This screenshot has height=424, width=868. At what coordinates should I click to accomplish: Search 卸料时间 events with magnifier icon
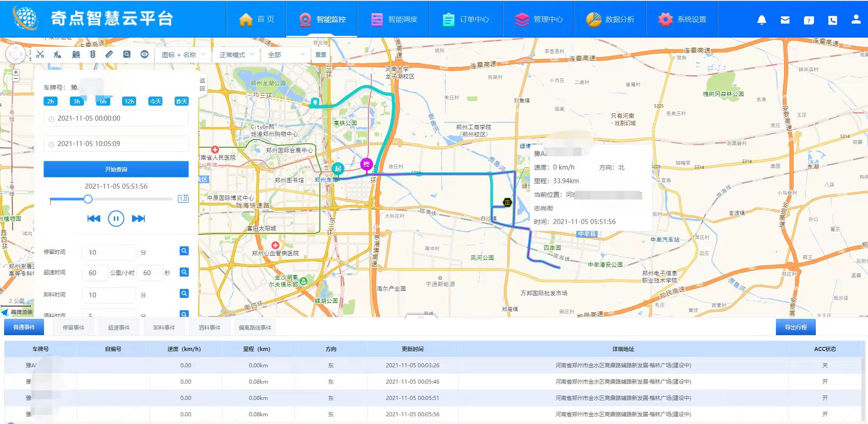coord(184,293)
